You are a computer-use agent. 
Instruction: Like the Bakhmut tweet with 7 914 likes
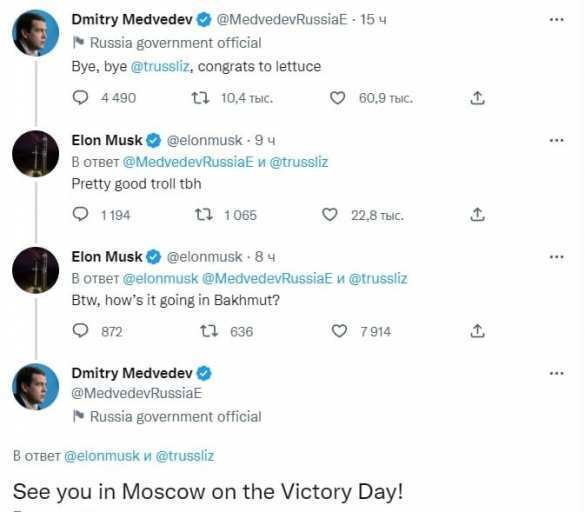(x=339, y=331)
